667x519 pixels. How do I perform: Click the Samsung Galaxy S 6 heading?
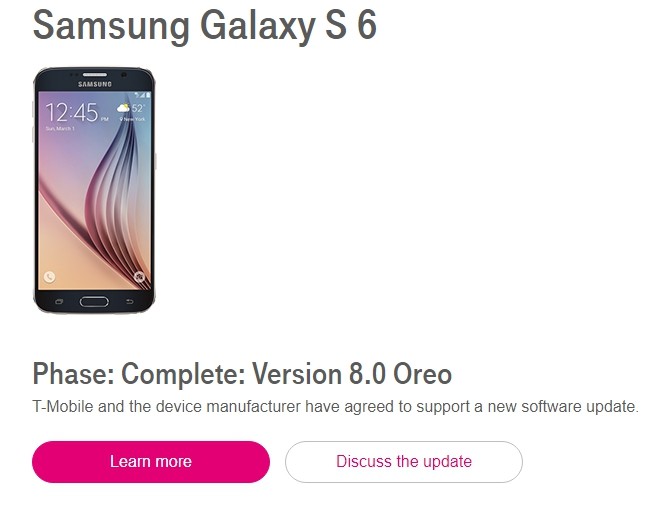(x=205, y=25)
